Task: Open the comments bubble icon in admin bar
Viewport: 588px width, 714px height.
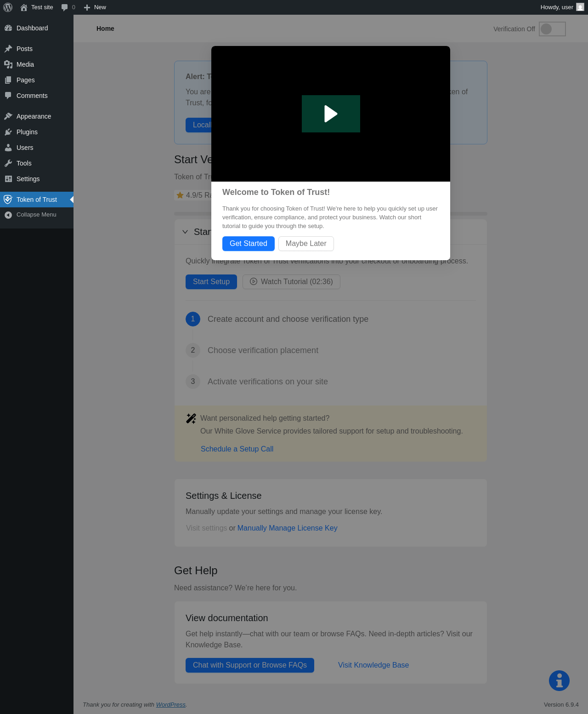Action: pyautogui.click(x=64, y=7)
